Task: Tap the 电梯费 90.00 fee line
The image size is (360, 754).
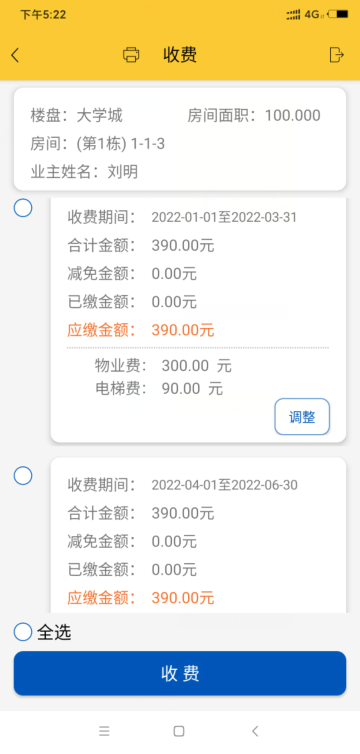Action: pos(159,389)
